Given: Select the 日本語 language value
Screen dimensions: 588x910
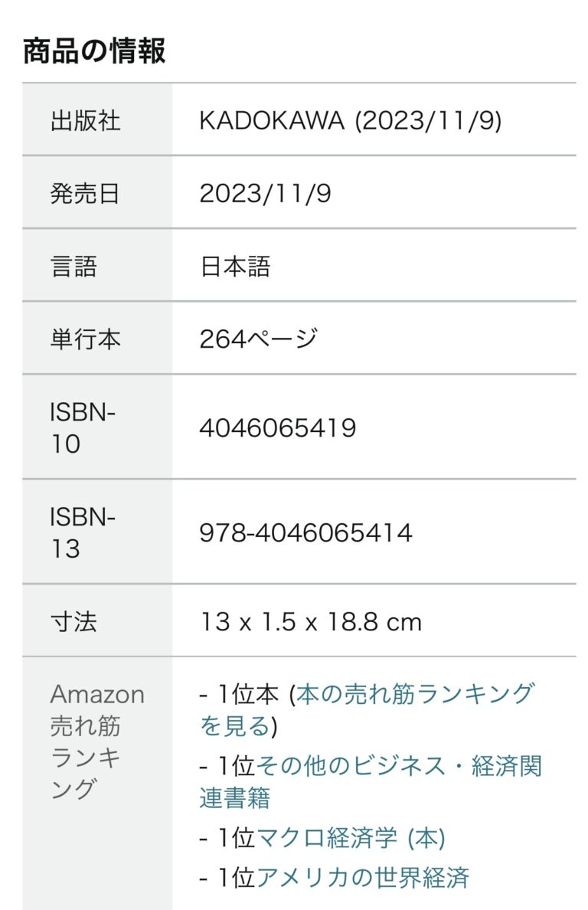Looking at the screenshot, I should coord(234,267).
